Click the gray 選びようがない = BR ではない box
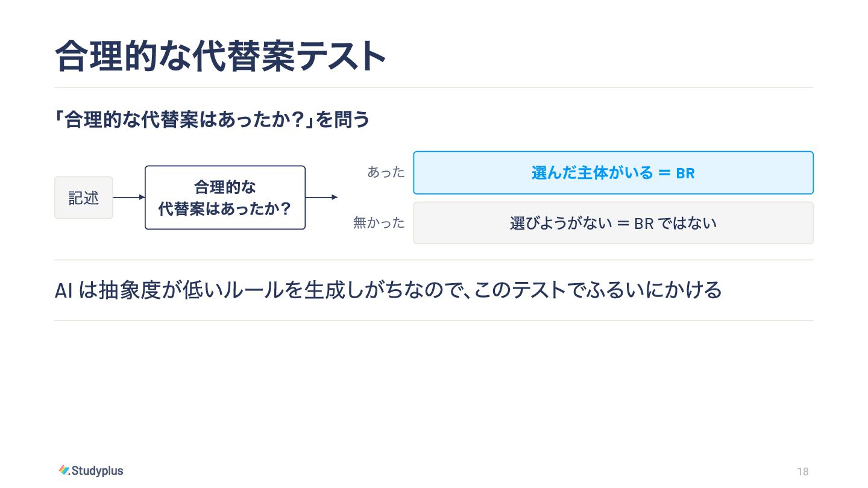 pos(613,223)
